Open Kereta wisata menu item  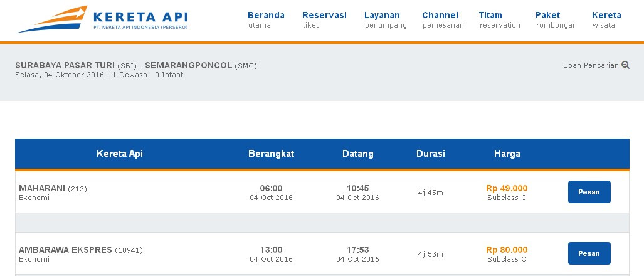(606, 19)
